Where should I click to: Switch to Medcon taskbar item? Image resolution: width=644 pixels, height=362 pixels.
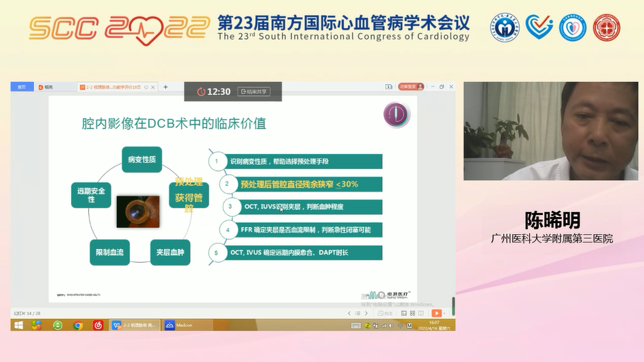(187, 326)
